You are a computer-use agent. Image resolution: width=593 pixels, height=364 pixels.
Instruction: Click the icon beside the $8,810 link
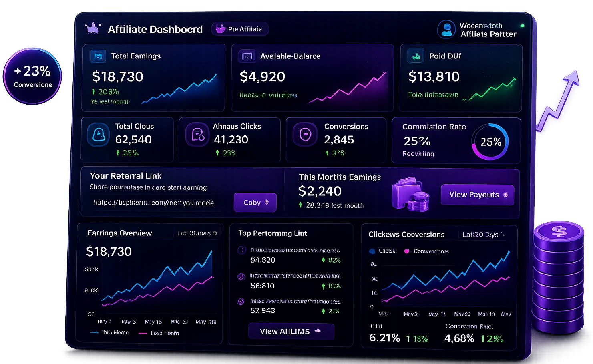pos(241,276)
